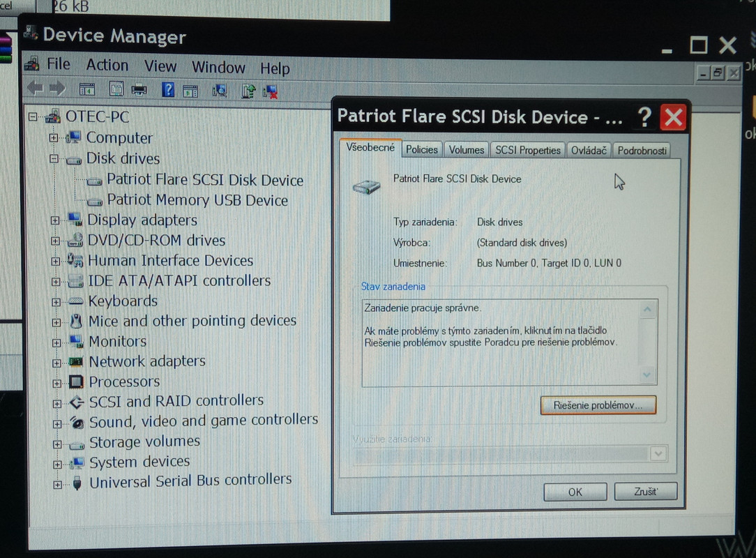Click the Uninstall device red X icon
The image size is (756, 558).
[x=271, y=91]
